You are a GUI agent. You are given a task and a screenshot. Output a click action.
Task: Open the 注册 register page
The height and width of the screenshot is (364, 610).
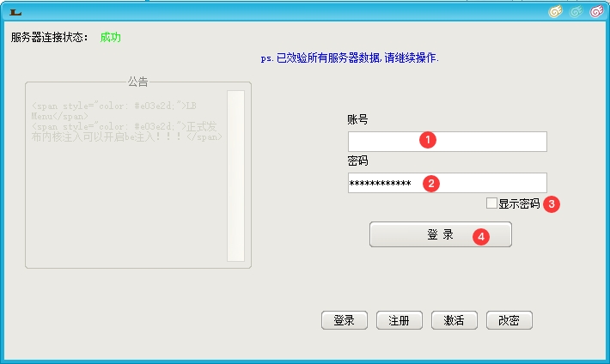(399, 320)
